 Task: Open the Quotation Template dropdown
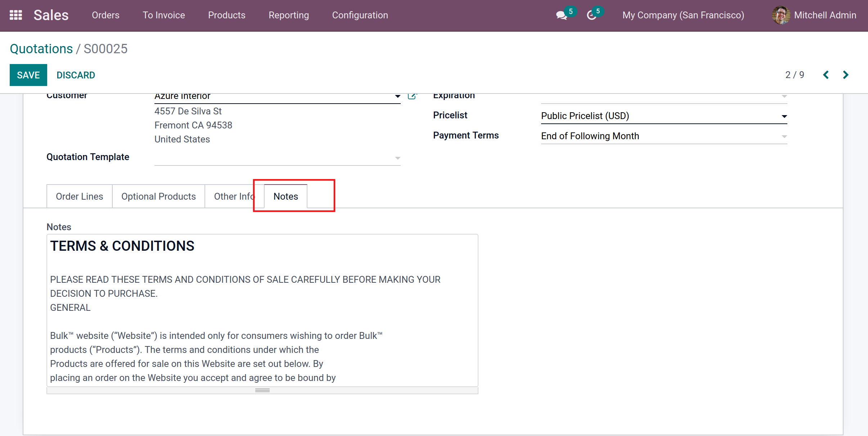[x=397, y=158]
